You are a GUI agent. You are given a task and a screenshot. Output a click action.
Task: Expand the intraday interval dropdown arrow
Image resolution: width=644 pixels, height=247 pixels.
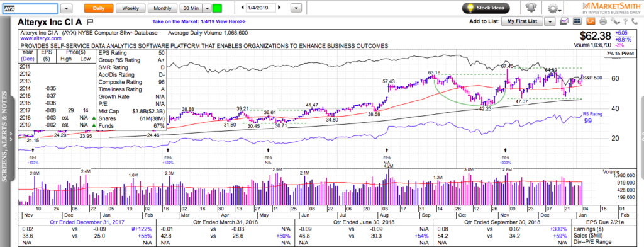[207, 8]
